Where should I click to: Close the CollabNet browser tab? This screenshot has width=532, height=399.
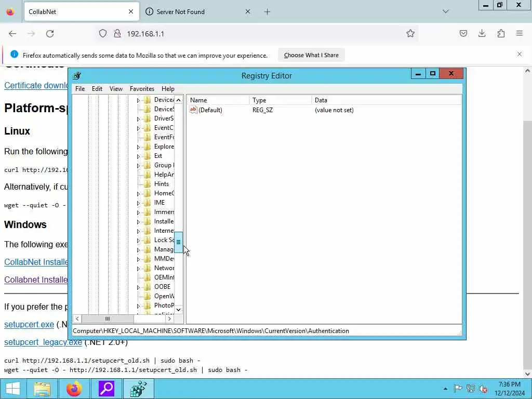click(x=130, y=12)
